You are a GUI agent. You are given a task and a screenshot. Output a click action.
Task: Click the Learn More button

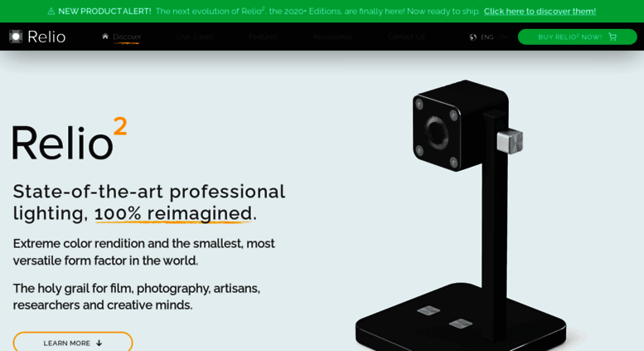pos(73,343)
